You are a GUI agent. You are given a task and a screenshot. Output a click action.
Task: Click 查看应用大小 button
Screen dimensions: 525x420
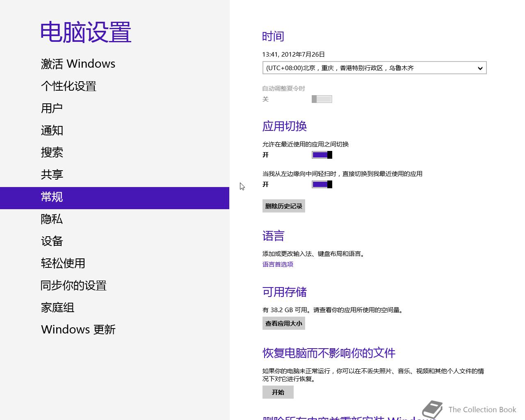pyautogui.click(x=284, y=323)
